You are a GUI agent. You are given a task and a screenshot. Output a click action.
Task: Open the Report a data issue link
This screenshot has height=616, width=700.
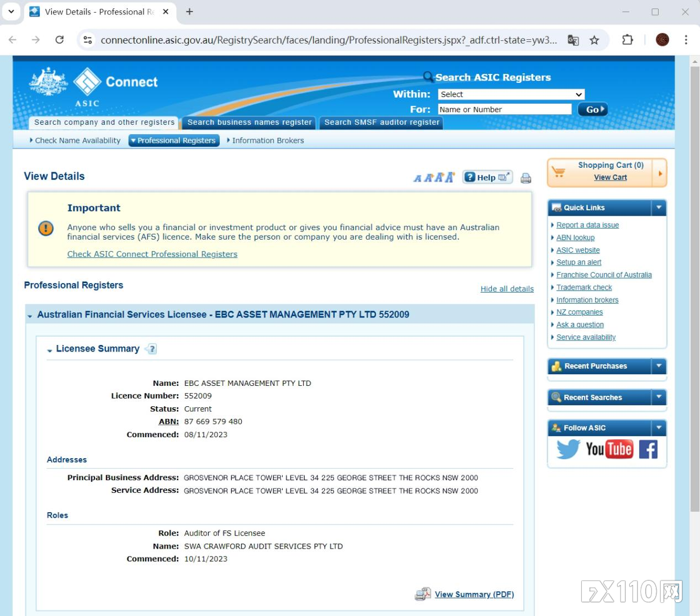587,225
